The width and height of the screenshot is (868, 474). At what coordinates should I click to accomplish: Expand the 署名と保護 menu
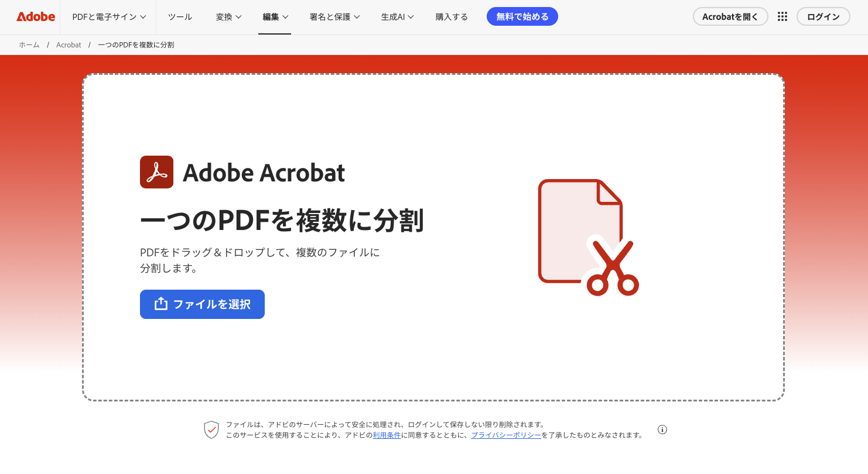pyautogui.click(x=335, y=17)
